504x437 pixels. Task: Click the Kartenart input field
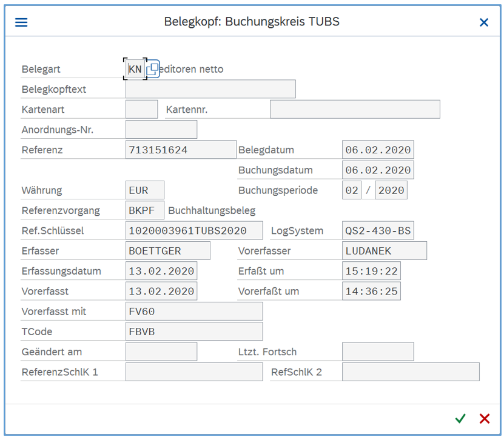pyautogui.click(x=141, y=110)
